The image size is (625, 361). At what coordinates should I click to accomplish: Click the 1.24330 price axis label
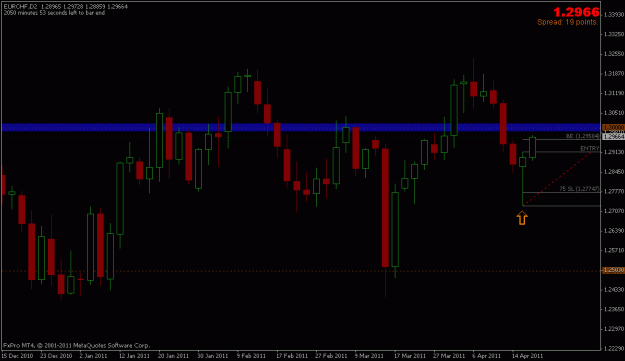[614, 290]
